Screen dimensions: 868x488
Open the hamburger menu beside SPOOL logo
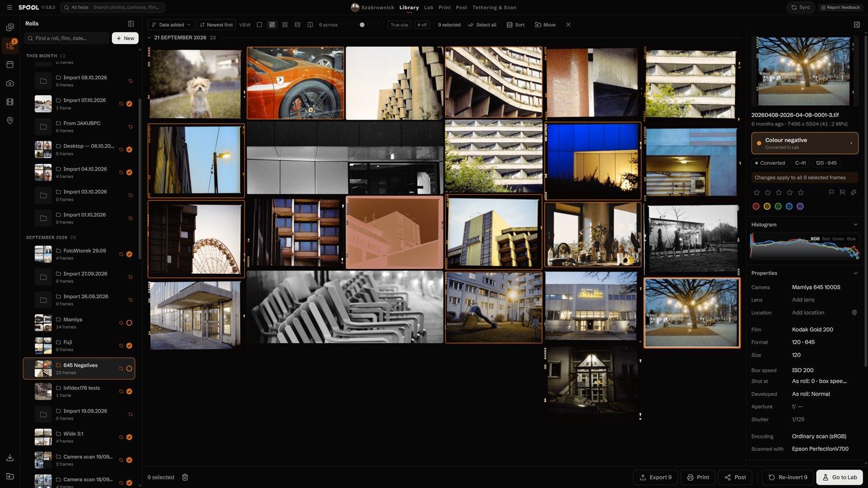click(9, 8)
